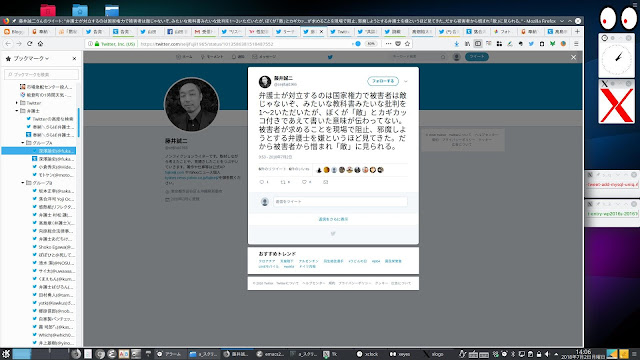This screenshot has height=360, width=640.
Task: Save page to Pocket icon
Action: click(398, 44)
